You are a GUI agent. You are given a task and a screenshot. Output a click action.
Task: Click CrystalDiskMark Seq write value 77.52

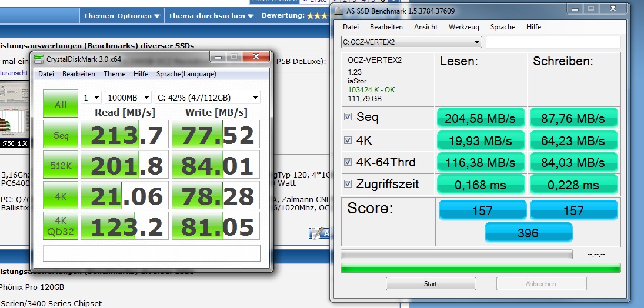216,134
